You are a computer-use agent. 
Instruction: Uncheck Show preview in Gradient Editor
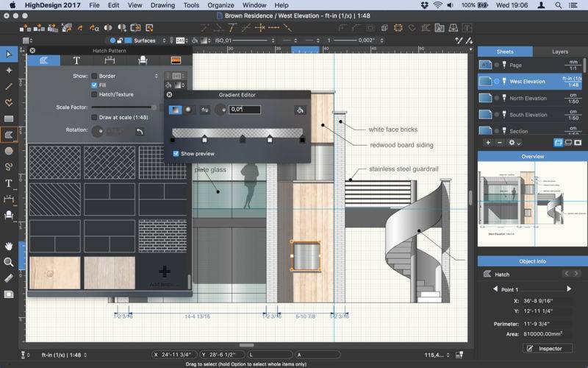[x=176, y=154]
